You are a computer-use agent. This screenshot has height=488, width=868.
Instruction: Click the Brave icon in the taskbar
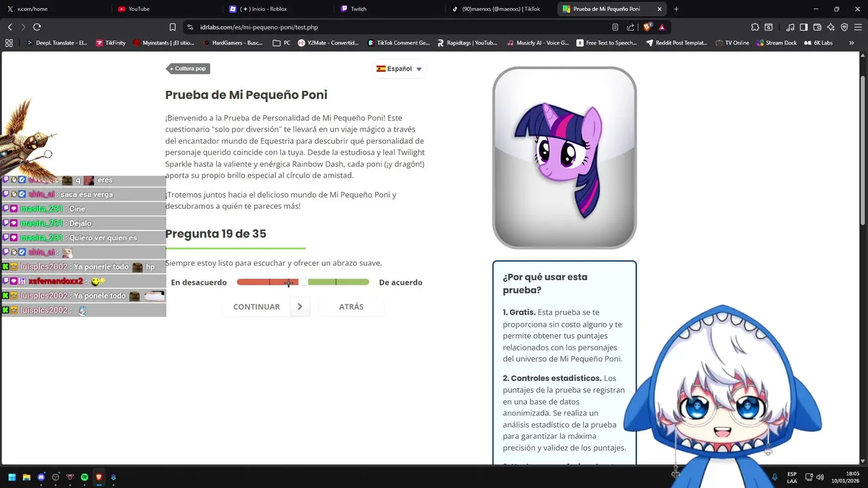[x=99, y=477]
